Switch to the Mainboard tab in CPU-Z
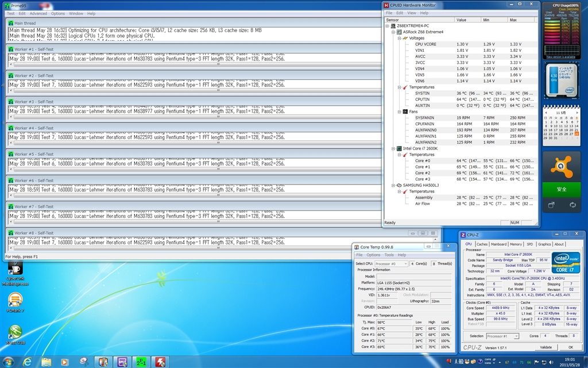Screen dimensions: 588x368 498,244
